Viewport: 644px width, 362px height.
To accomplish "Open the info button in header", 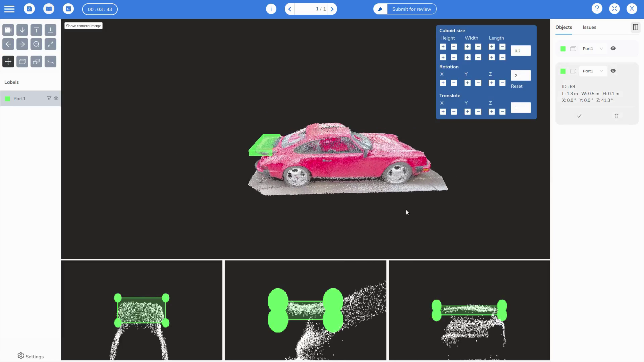I will tap(271, 9).
